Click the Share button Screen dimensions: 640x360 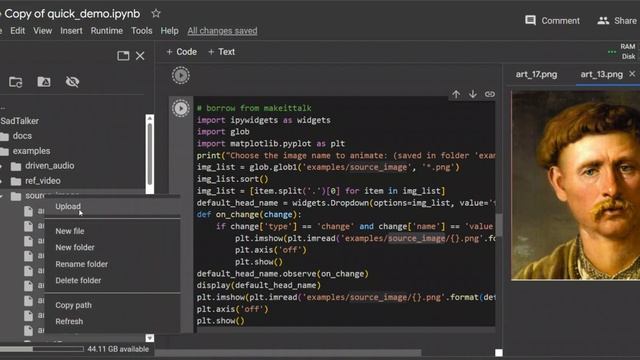pos(617,20)
